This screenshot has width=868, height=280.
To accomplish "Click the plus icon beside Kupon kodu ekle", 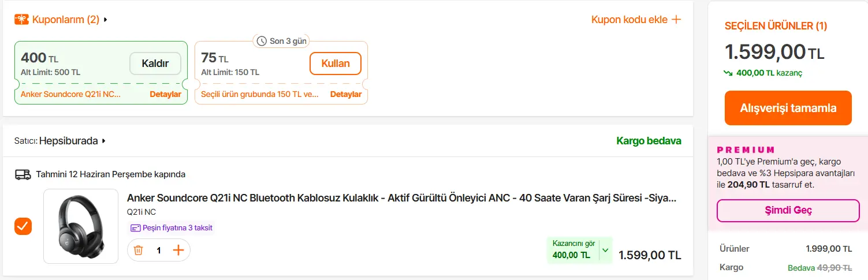I will [x=676, y=20].
